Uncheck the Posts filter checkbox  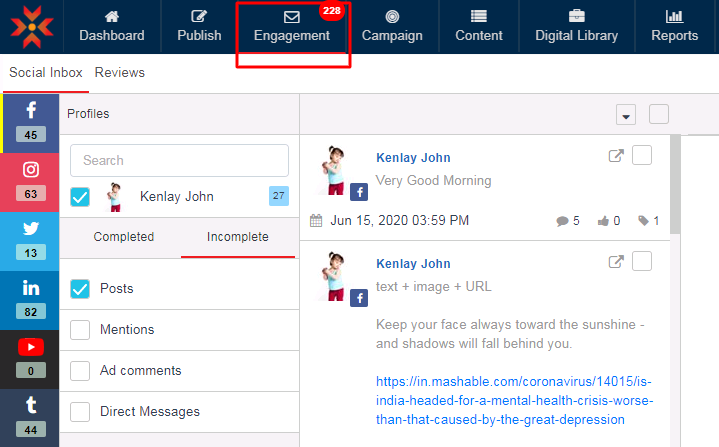[x=81, y=289]
